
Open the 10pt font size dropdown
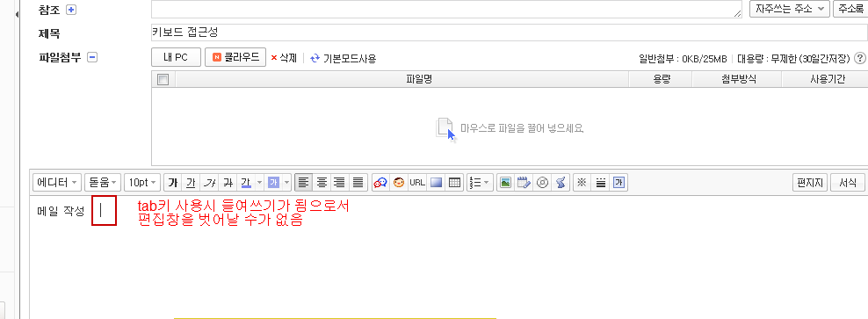142,182
